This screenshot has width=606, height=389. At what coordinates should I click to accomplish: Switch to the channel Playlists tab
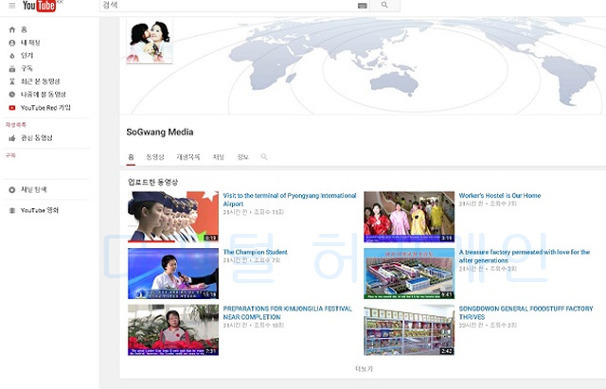point(188,157)
